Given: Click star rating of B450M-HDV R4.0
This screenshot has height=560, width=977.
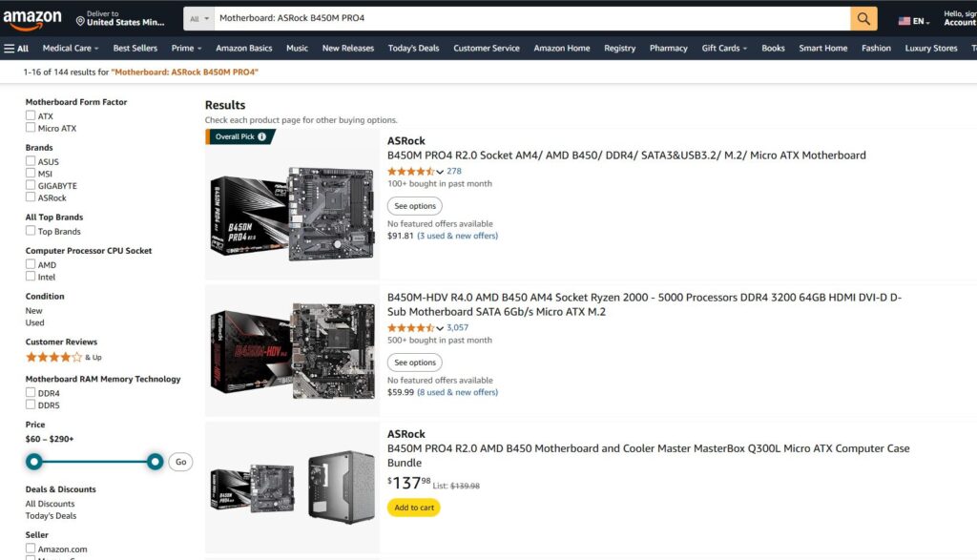Looking at the screenshot, I should 410,327.
